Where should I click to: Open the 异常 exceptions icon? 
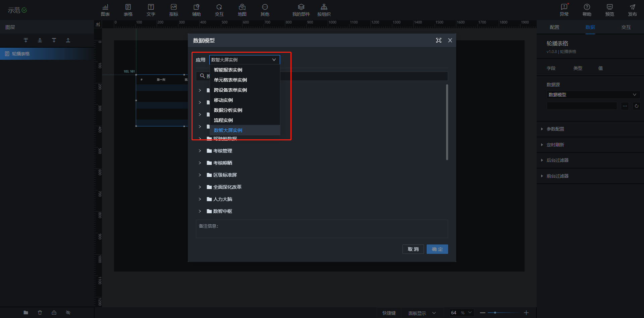[x=564, y=10]
